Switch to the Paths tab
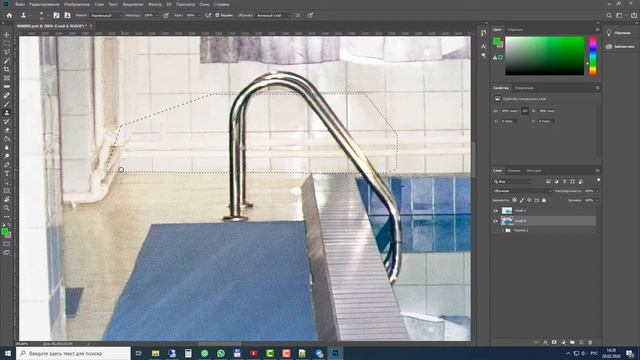 tap(534, 171)
